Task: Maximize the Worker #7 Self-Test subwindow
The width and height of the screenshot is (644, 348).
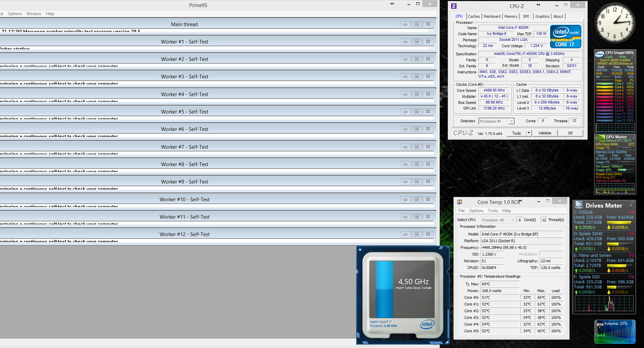Action: tap(417, 147)
